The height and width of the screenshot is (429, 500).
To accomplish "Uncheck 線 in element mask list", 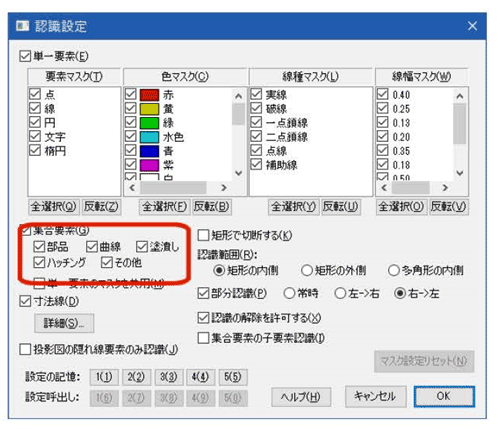I will point(35,108).
